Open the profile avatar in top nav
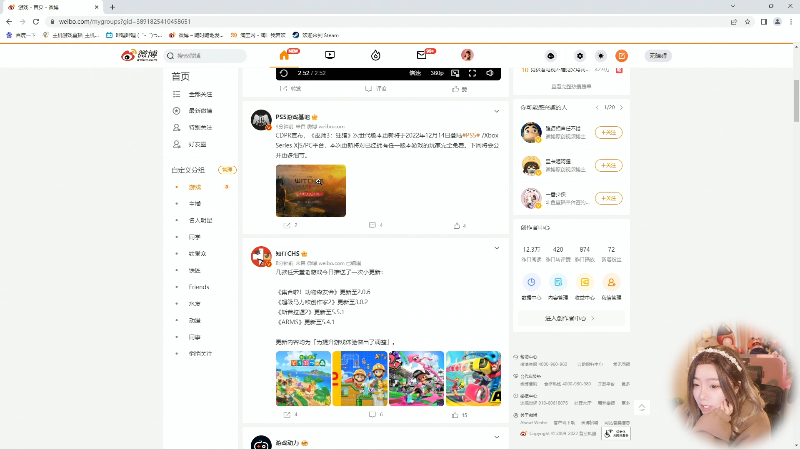This screenshot has width=800, height=450. click(467, 55)
